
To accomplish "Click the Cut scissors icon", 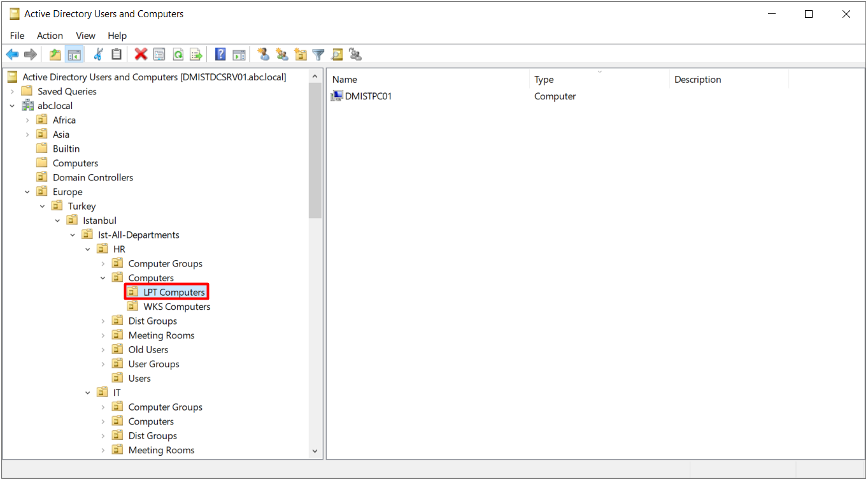I will (98, 55).
